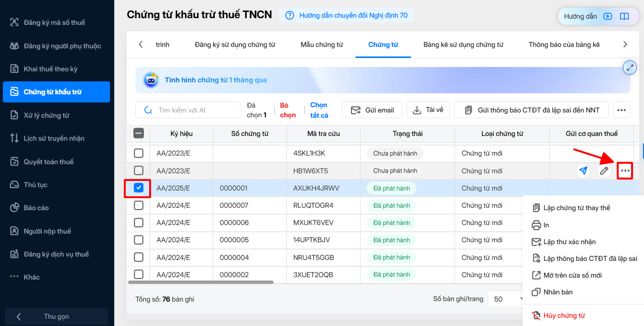
Task: Click Xử lý chứng từ sidebar icon
Action: 14,115
